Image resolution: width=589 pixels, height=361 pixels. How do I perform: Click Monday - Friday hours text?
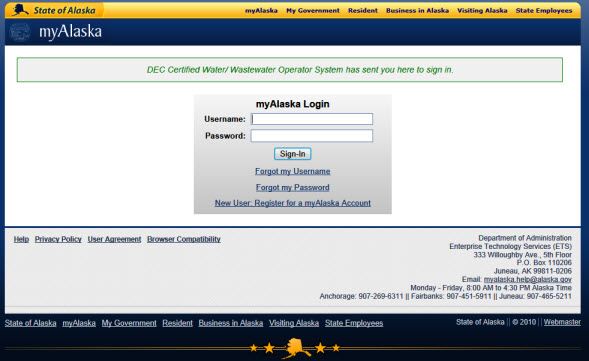coord(491,288)
